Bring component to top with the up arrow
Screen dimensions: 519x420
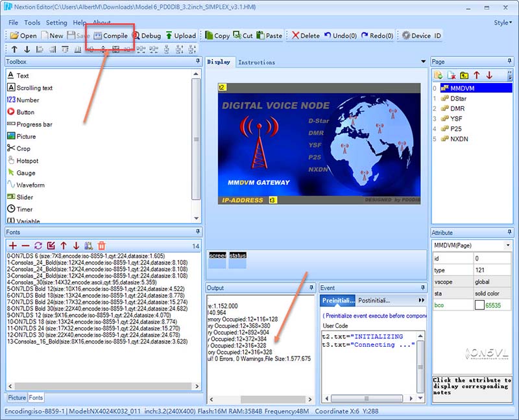14,50
